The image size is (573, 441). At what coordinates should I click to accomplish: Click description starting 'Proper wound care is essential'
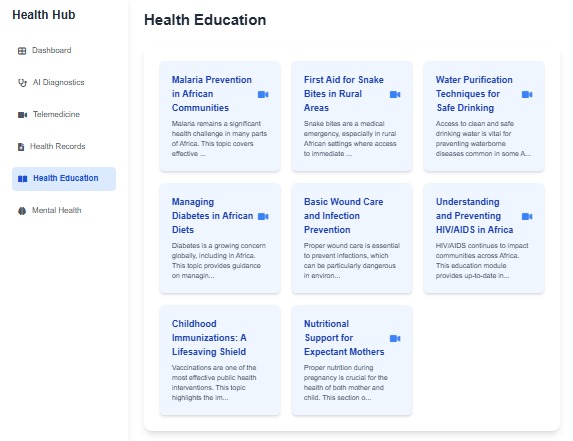[352, 261]
